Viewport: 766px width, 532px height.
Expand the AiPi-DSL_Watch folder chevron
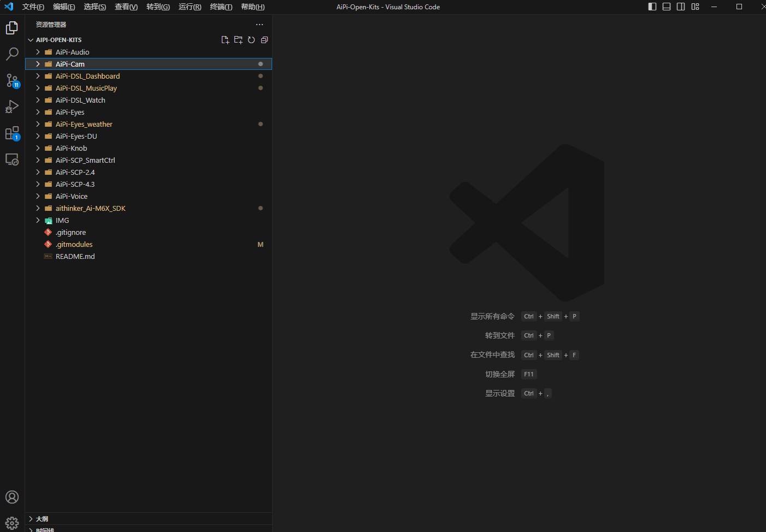(x=38, y=100)
